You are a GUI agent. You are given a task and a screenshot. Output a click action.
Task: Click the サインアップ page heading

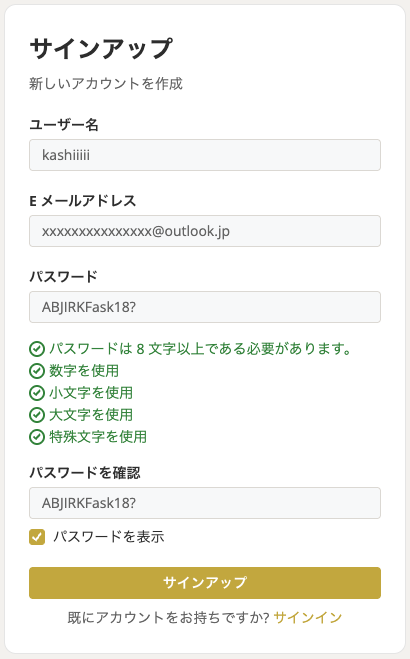101,49
